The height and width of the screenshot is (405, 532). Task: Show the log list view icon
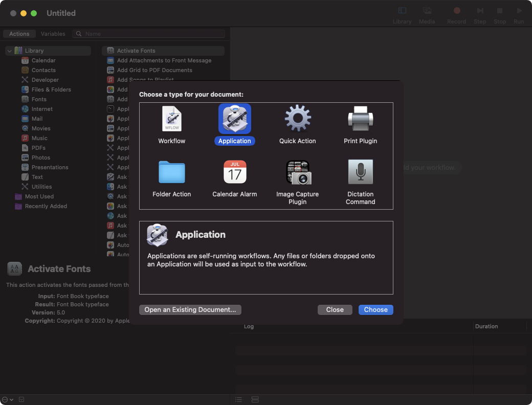click(x=238, y=399)
